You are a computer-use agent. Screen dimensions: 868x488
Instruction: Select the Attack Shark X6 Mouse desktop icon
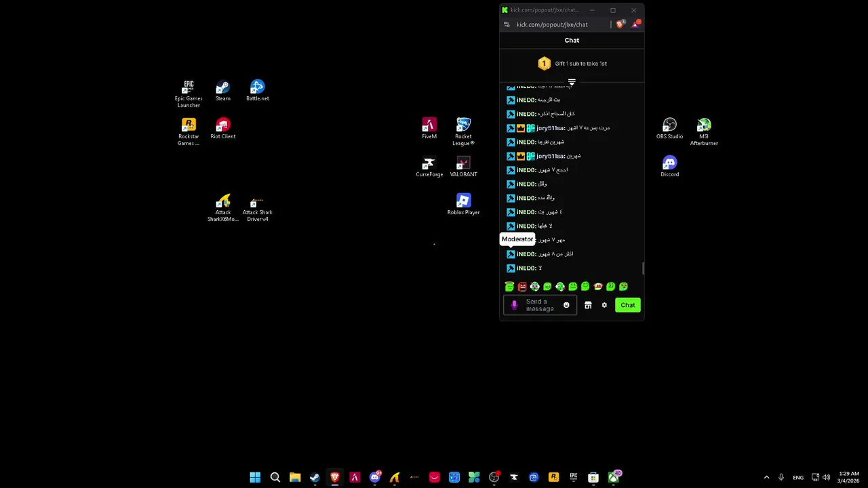point(223,208)
